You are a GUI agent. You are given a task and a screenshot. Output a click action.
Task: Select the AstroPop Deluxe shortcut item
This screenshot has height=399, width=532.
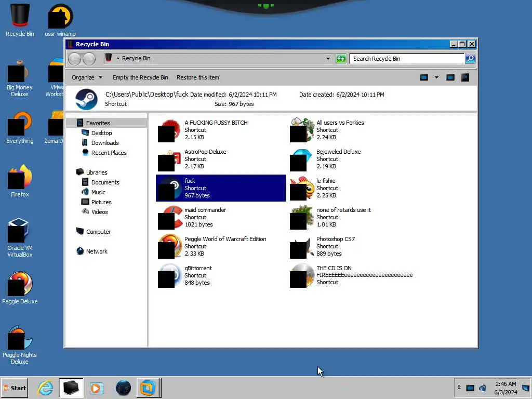[x=220, y=159]
